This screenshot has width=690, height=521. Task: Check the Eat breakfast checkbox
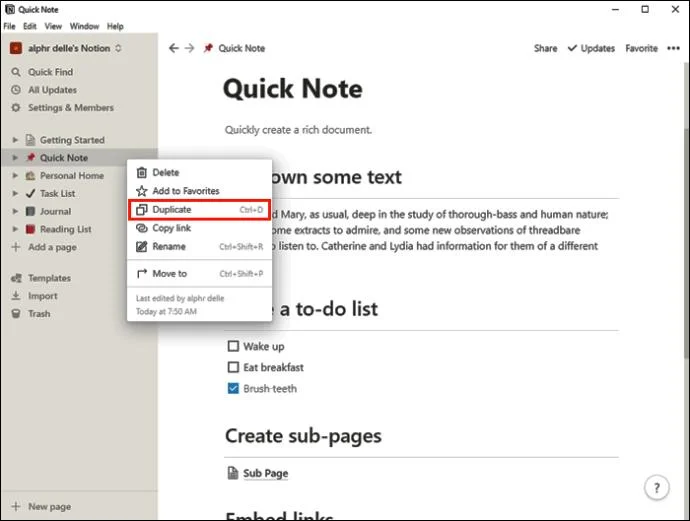(233, 367)
